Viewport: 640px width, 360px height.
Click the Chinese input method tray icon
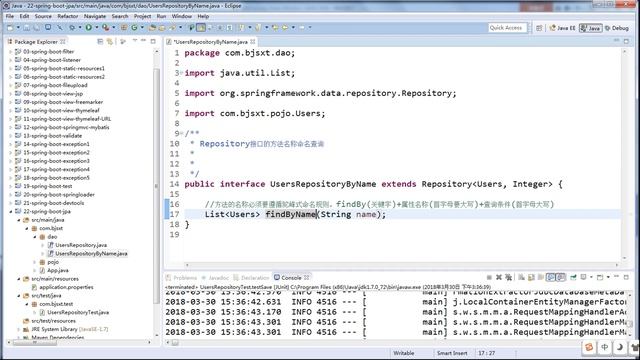tap(604, 347)
